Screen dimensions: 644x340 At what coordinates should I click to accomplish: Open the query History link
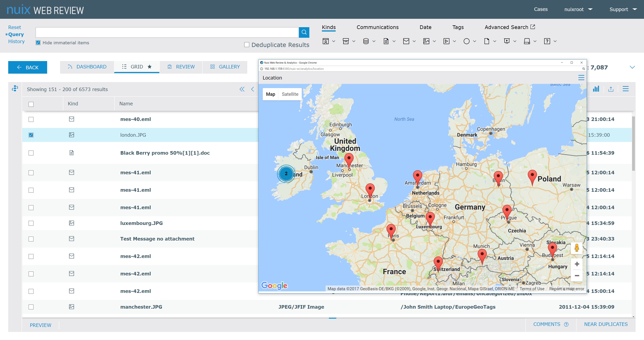click(x=16, y=41)
